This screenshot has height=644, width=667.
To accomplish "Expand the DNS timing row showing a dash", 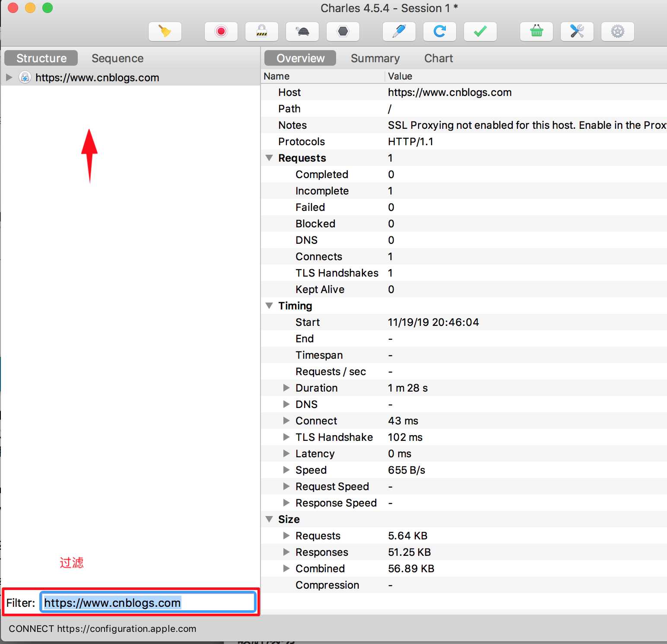I will coord(286,404).
